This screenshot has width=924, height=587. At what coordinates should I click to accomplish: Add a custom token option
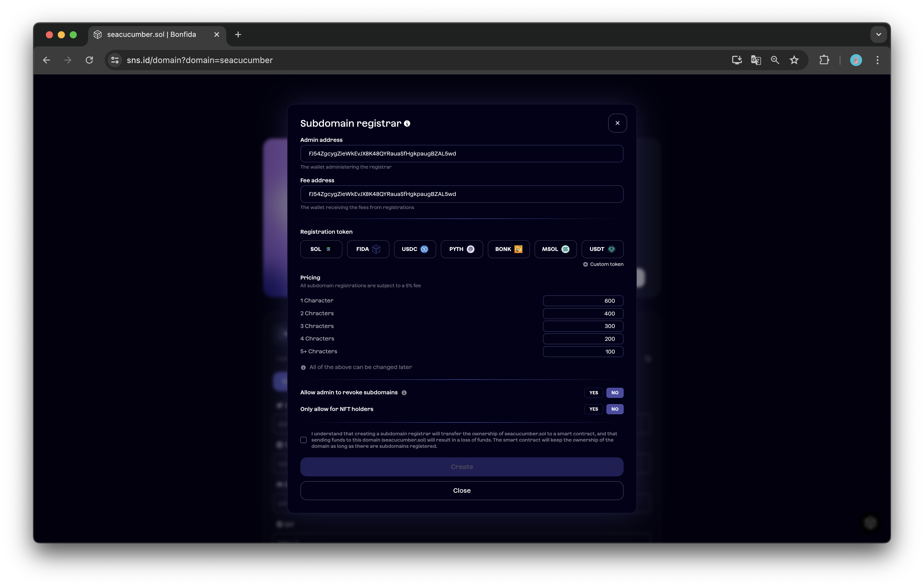tap(603, 264)
